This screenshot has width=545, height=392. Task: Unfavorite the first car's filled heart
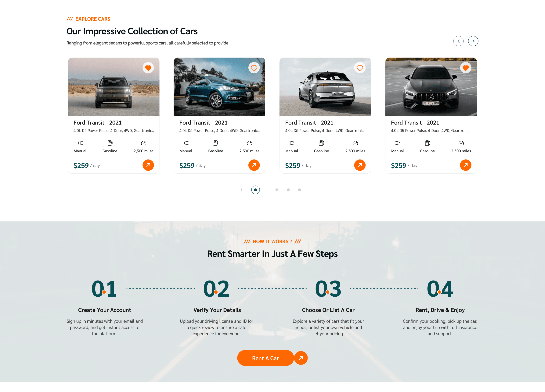tap(148, 68)
